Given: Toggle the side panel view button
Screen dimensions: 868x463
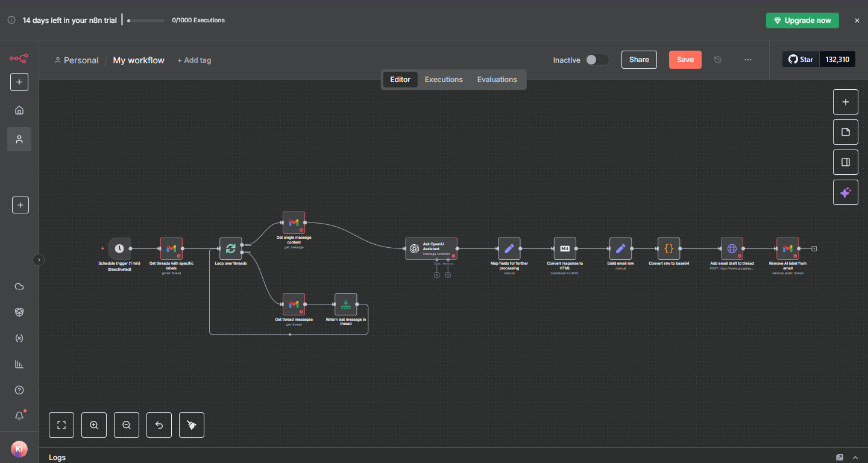Looking at the screenshot, I should (845, 162).
